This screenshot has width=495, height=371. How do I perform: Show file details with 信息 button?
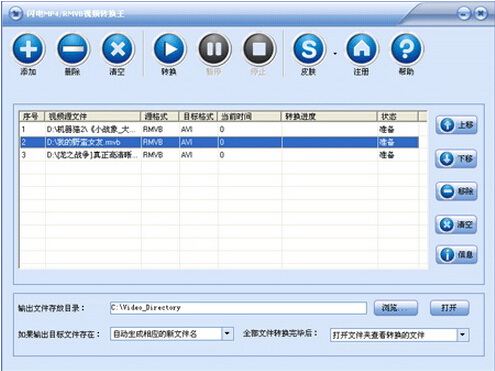456,254
